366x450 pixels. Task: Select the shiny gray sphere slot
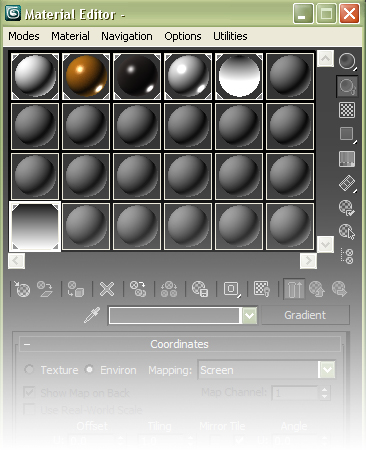click(188, 77)
